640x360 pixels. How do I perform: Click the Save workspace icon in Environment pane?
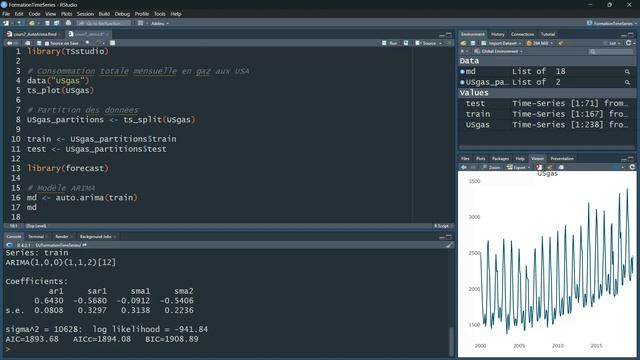pyautogui.click(x=473, y=43)
